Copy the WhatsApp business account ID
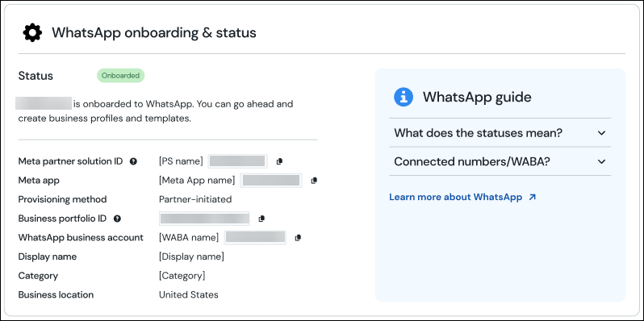This screenshot has width=644, height=321. (x=298, y=238)
